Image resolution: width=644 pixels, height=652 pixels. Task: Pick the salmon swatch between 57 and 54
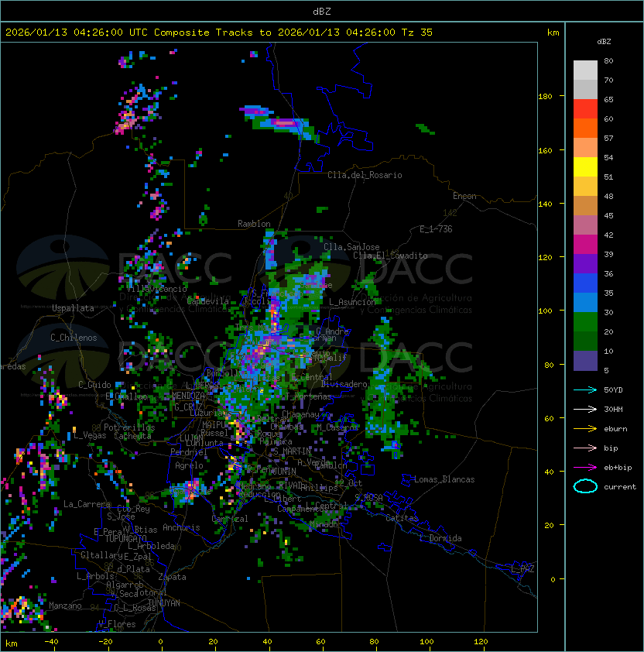coord(585,148)
